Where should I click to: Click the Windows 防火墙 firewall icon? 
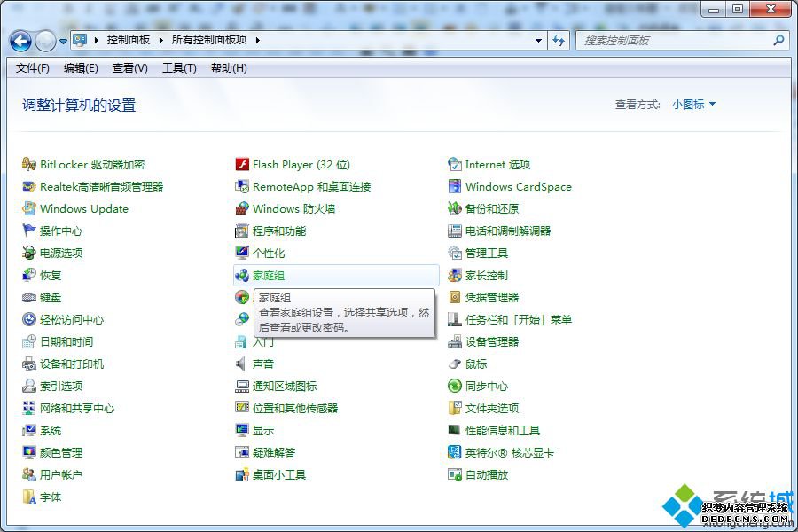click(x=242, y=208)
